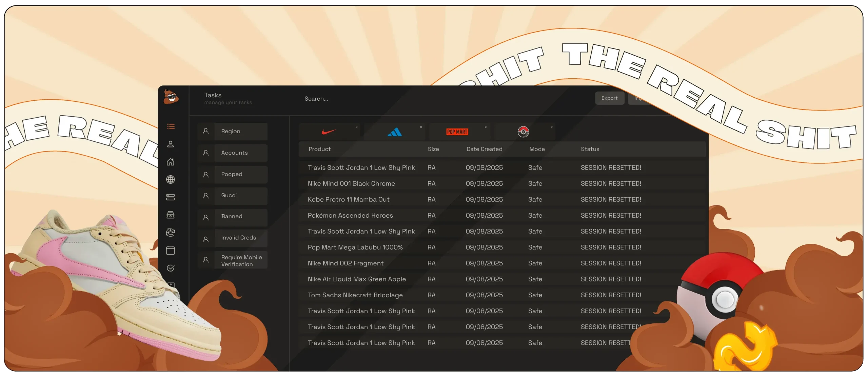Select the Banned group

(233, 217)
